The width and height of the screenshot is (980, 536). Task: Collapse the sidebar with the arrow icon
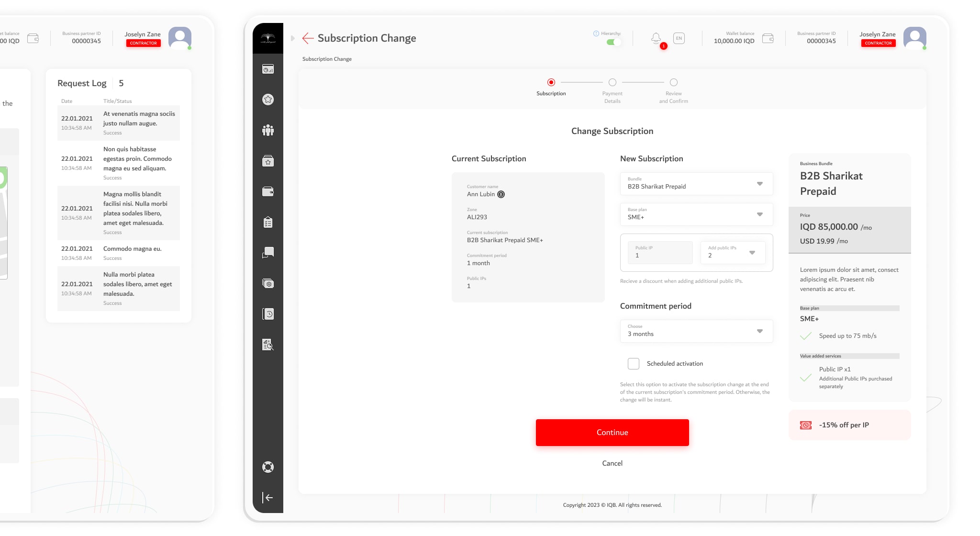[x=268, y=498]
